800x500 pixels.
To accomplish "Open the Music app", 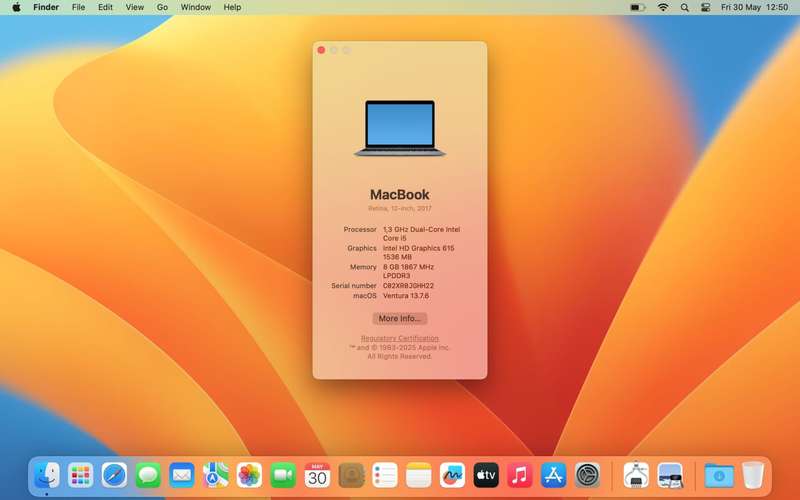I will [519, 476].
